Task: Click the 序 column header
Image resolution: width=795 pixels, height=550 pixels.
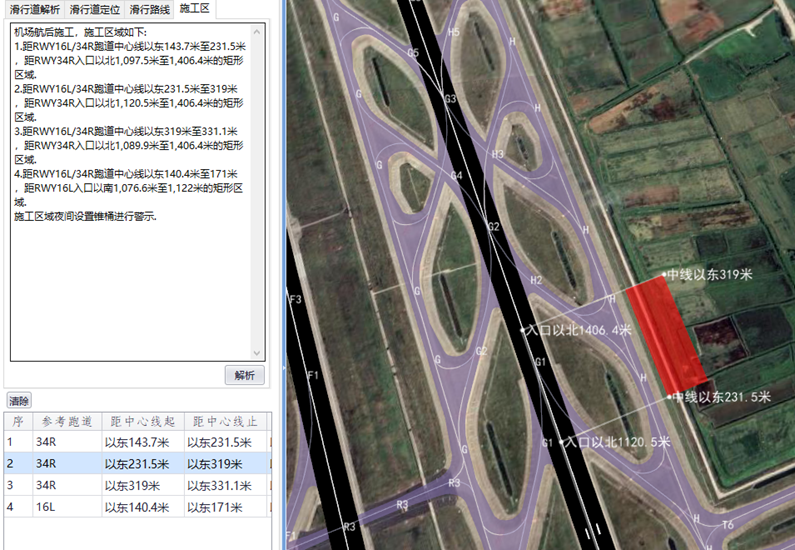Action: [16, 421]
